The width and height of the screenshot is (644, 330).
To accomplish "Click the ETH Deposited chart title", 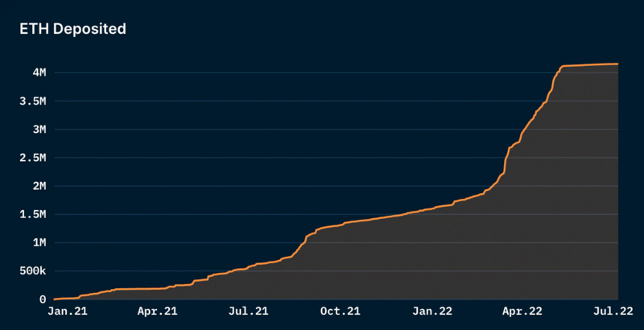I will click(x=72, y=29).
